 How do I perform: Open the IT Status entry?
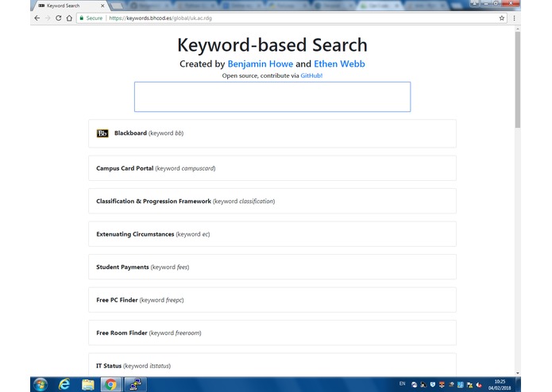[272, 365]
